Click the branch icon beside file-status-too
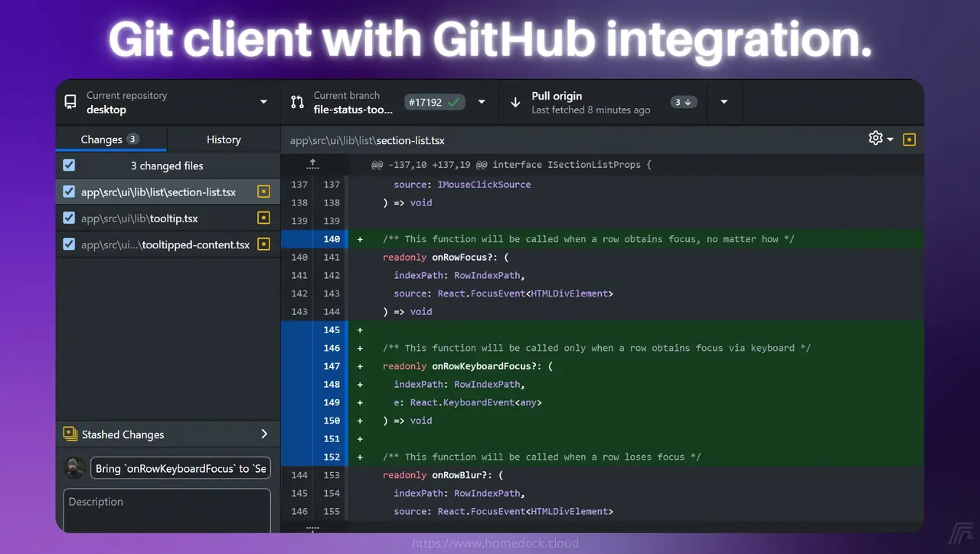Screen dimensions: 980x554 pyautogui.click(x=297, y=102)
